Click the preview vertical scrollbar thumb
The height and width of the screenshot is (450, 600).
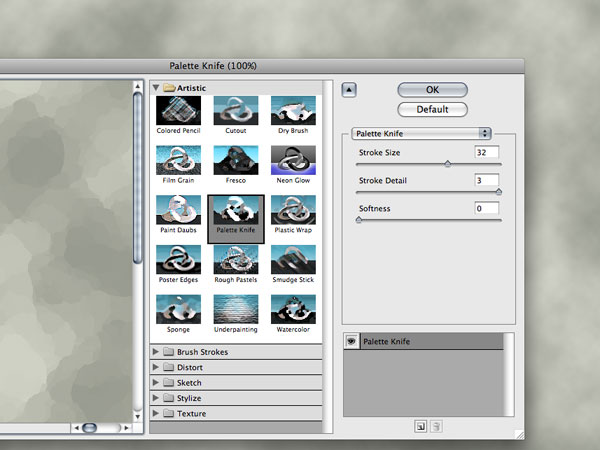pos(138,178)
